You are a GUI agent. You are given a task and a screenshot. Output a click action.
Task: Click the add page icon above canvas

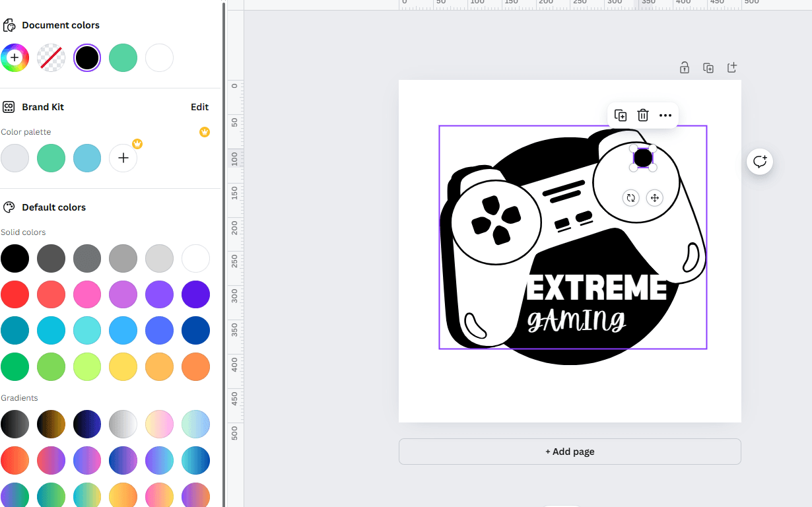pyautogui.click(x=731, y=67)
